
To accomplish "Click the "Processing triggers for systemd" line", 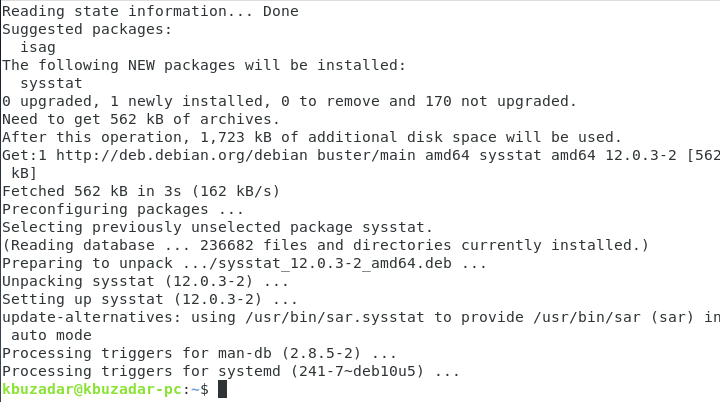I will point(230,371).
